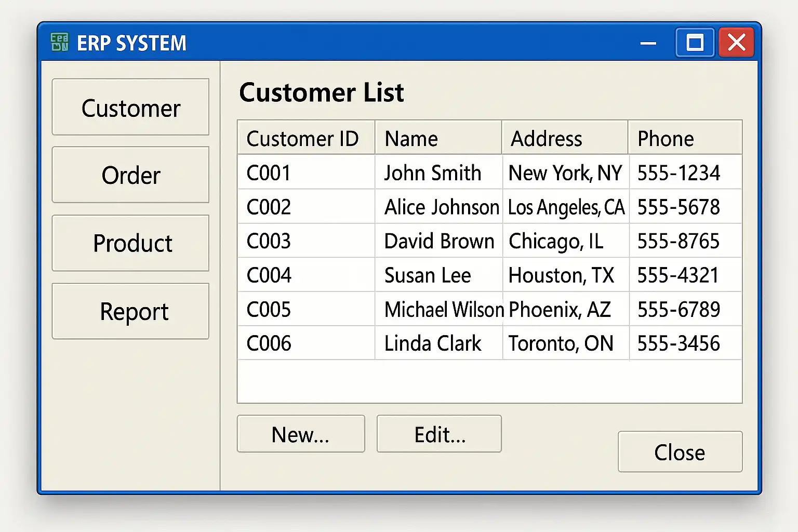Close window using the red X button
The image size is (798, 532).
[x=736, y=43]
